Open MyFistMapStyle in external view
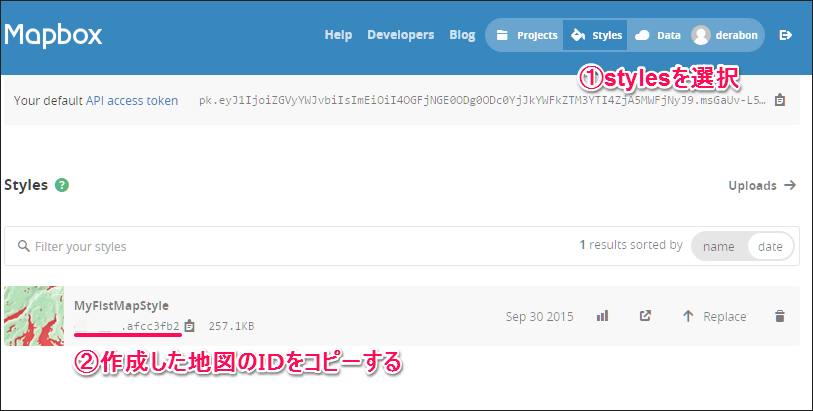This screenshot has width=813, height=411. point(645,316)
